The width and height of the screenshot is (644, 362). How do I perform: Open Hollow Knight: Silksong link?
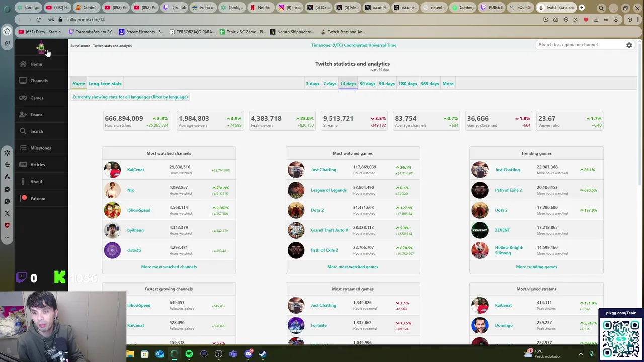pyautogui.click(x=509, y=250)
